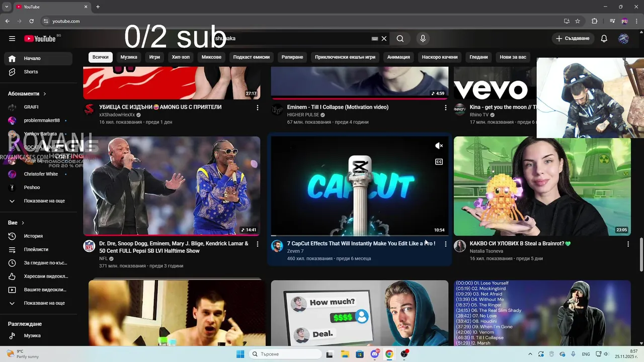This screenshot has height=362, width=644.
Task: Open the NFL channel avatar
Action: (x=89, y=246)
